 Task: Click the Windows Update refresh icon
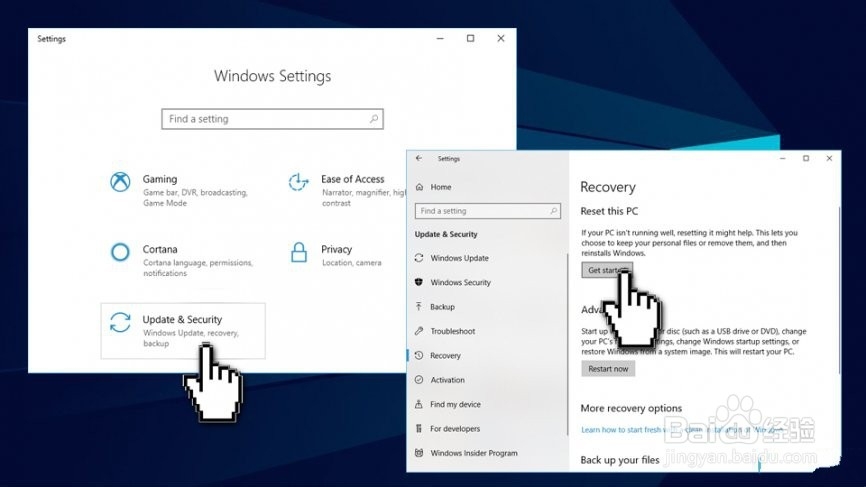click(419, 258)
